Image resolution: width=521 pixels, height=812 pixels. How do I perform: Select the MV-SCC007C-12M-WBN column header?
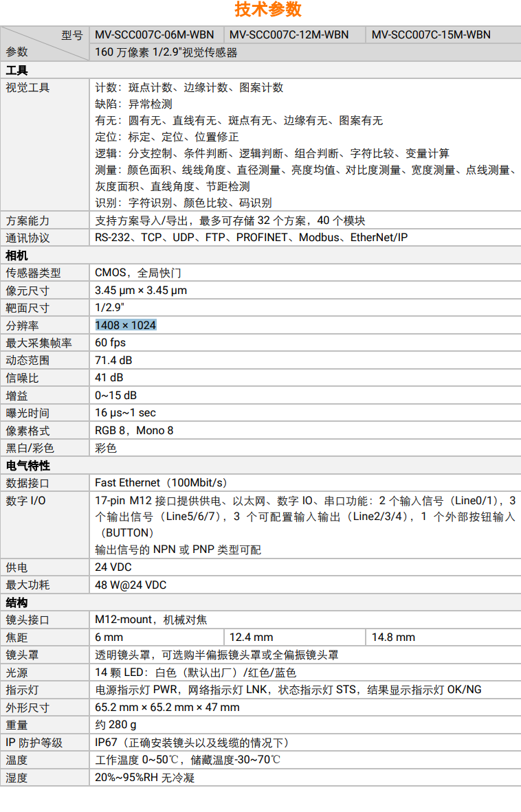pos(289,34)
